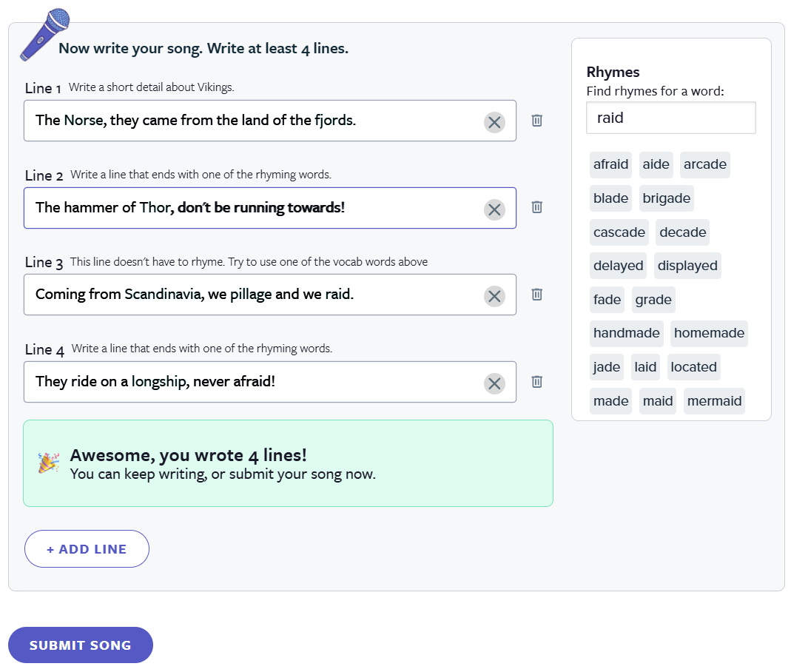The height and width of the screenshot is (672, 791).
Task: Focus the Line 3 Scandinavia lyric field
Action: tap(270, 295)
